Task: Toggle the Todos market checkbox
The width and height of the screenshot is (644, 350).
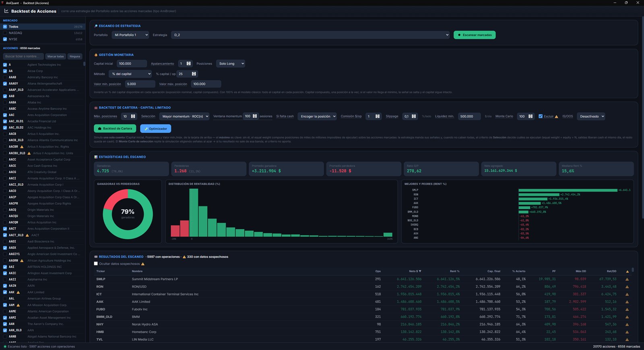Action: [x=5, y=27]
